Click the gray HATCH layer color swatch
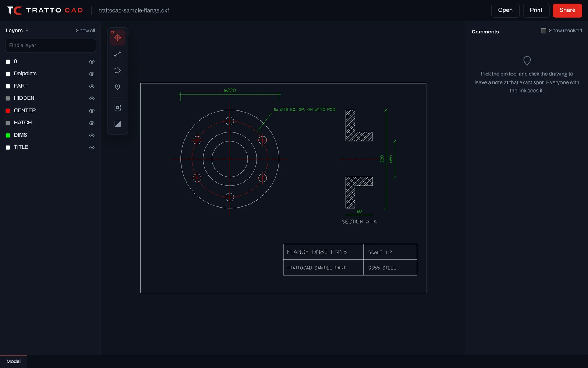Image resolution: width=588 pixels, height=368 pixels. 8,123
